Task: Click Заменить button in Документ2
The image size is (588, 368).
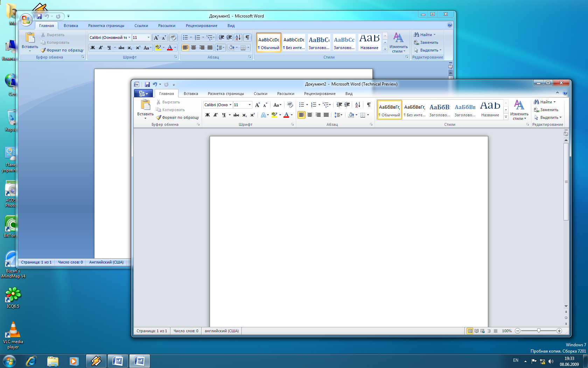Action: (x=546, y=110)
